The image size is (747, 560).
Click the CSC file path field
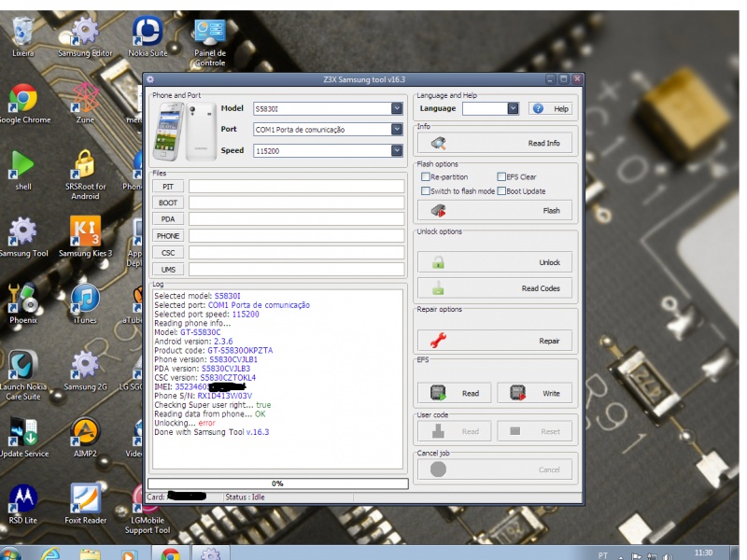[x=296, y=253]
